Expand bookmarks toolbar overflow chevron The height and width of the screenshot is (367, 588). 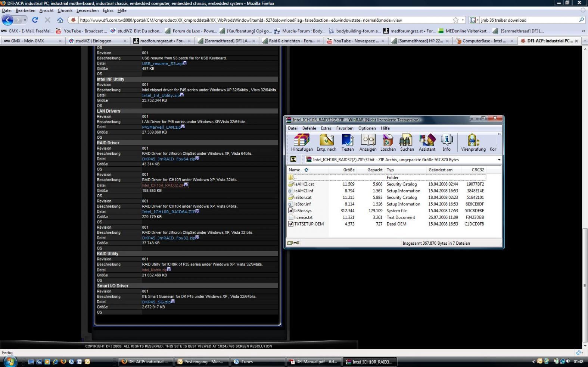click(583, 31)
